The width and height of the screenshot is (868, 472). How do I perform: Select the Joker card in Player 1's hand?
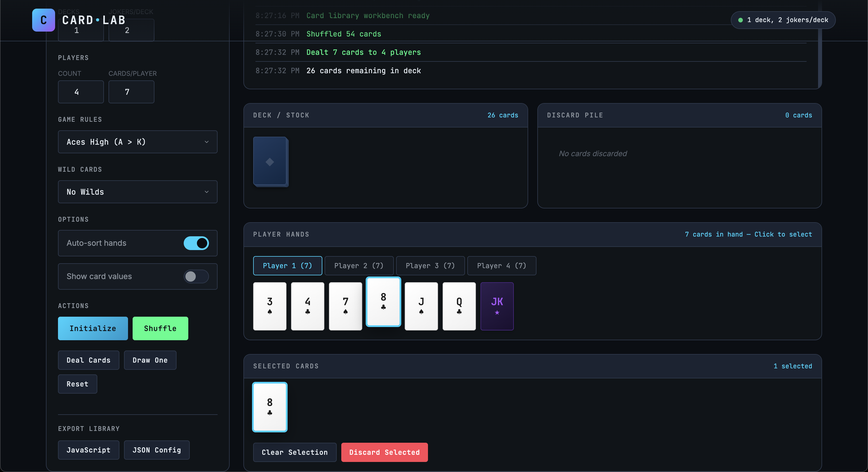point(497,306)
